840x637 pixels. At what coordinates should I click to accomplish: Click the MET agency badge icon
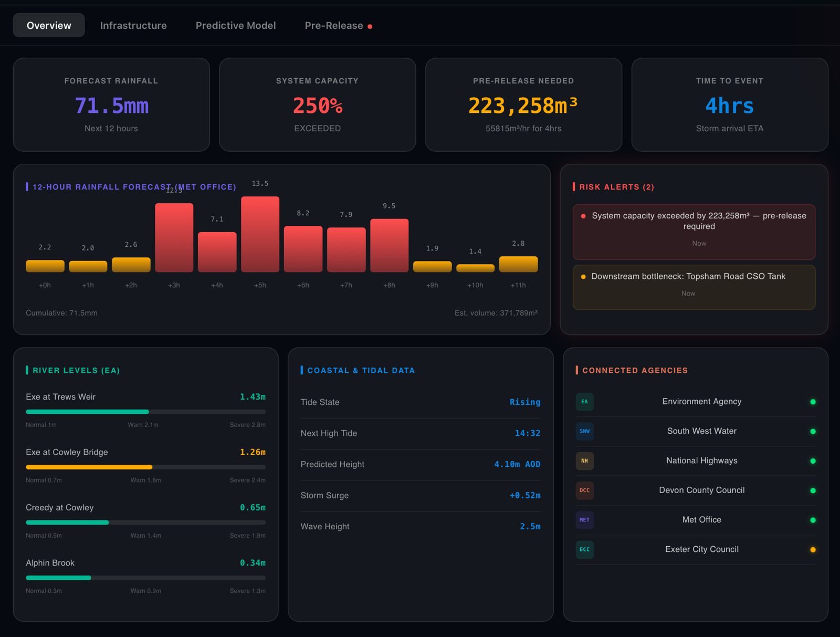(x=584, y=520)
